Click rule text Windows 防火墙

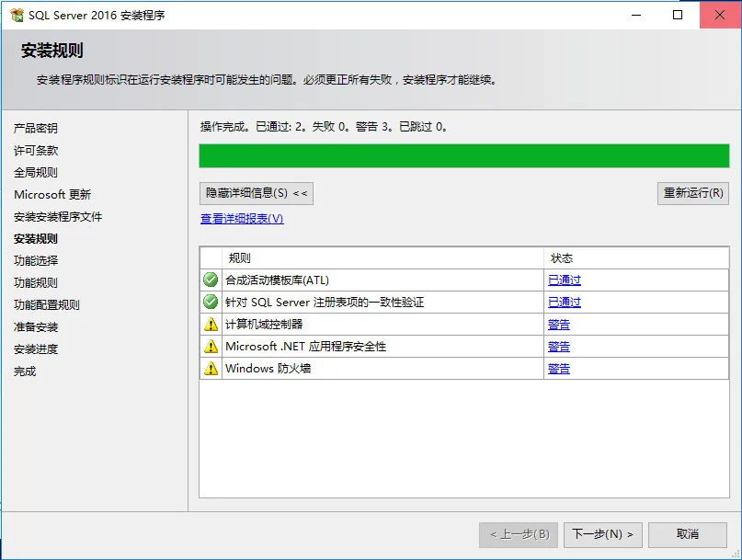268,369
